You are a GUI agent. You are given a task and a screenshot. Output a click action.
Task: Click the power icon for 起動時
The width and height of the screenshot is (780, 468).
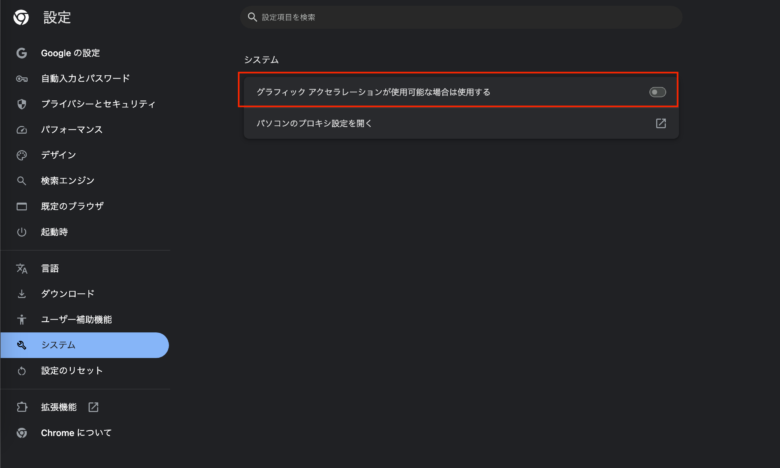[x=21, y=232]
